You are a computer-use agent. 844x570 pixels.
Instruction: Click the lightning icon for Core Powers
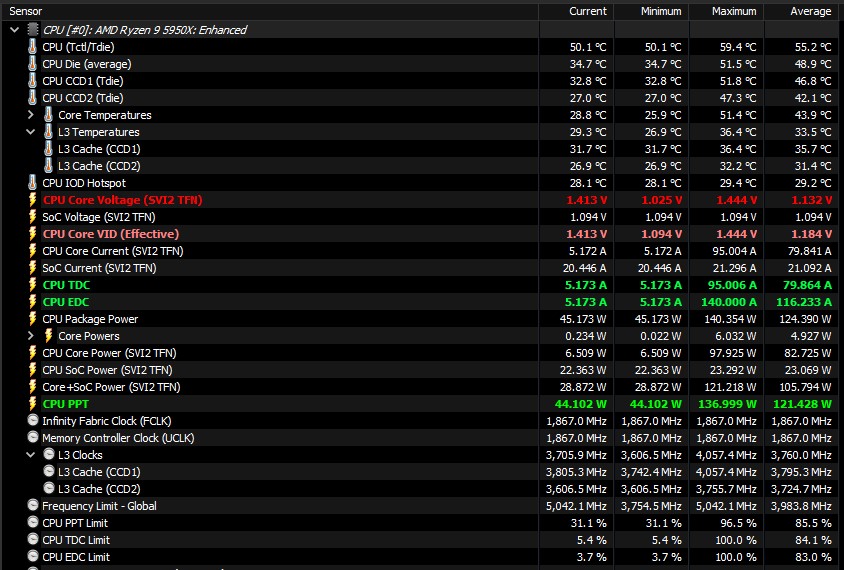[48, 336]
